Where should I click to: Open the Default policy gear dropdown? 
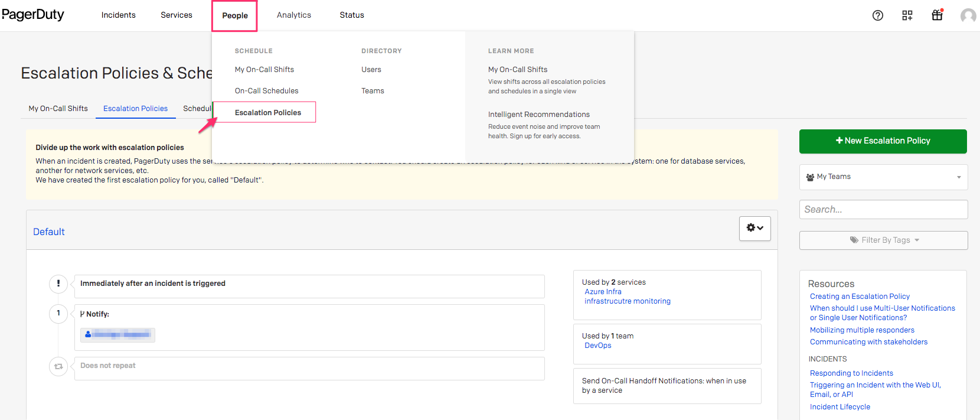coord(754,228)
